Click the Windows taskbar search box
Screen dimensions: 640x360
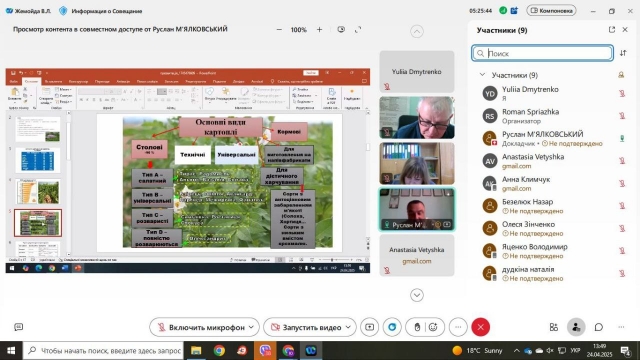click(104, 351)
